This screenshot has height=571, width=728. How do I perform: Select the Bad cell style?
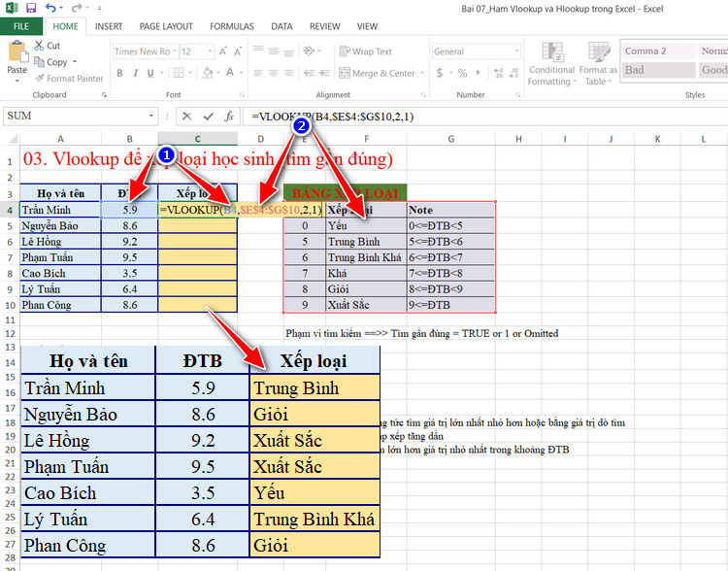click(658, 70)
